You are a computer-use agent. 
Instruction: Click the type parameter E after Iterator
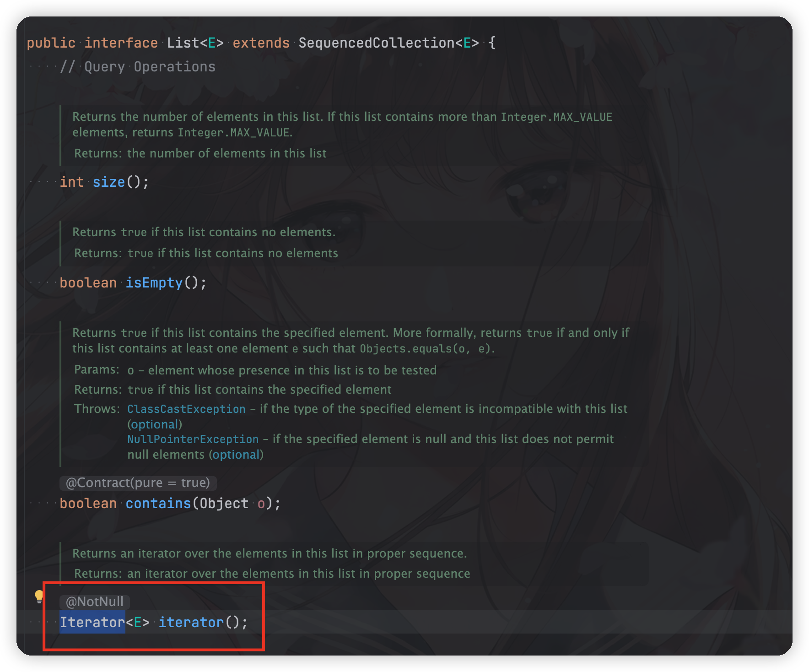tap(138, 622)
